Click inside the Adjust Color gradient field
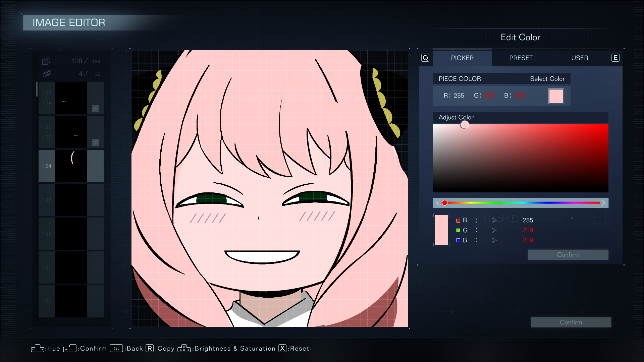 point(521,158)
